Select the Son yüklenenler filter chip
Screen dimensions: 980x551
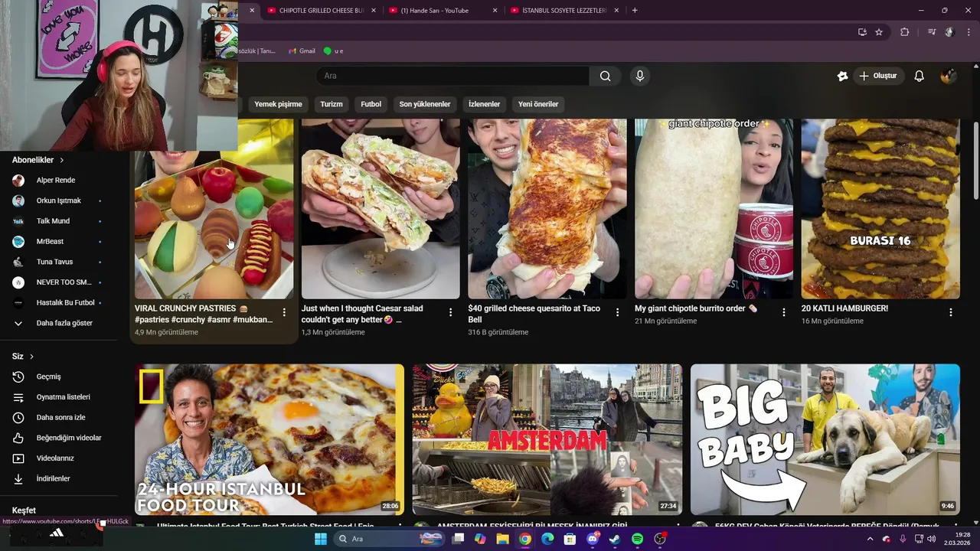425,104
